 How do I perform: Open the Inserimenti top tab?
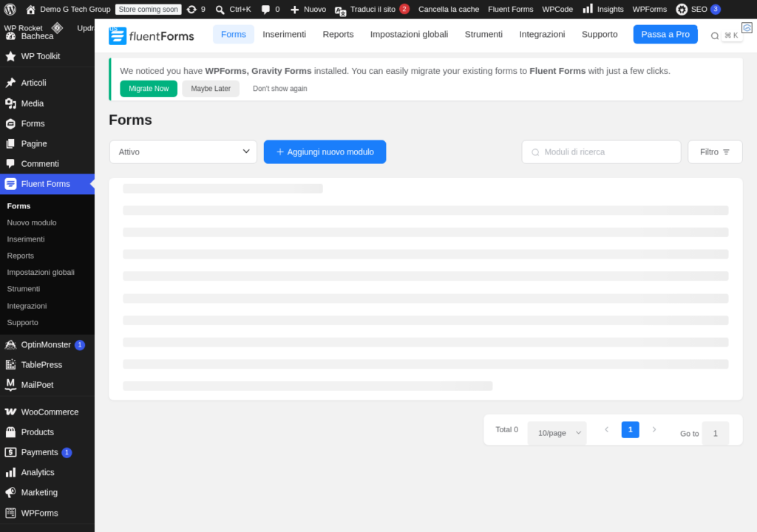pyautogui.click(x=285, y=34)
